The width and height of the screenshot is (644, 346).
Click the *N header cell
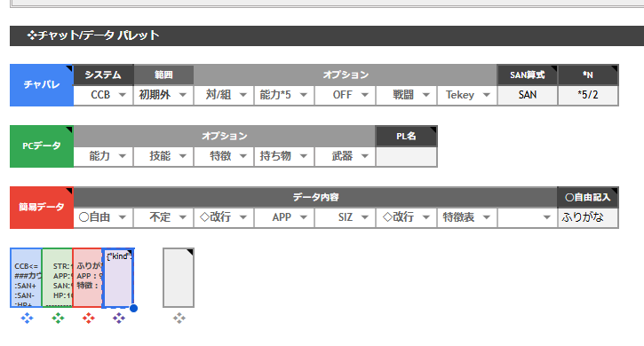pos(588,75)
